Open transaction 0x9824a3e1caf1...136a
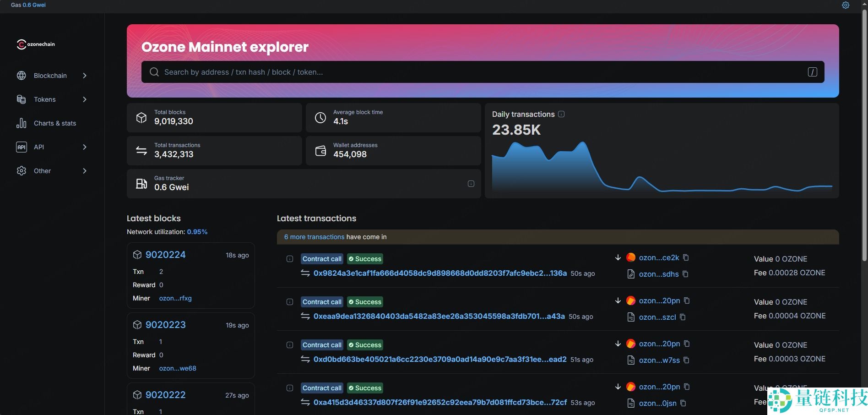The height and width of the screenshot is (415, 868). 440,273
